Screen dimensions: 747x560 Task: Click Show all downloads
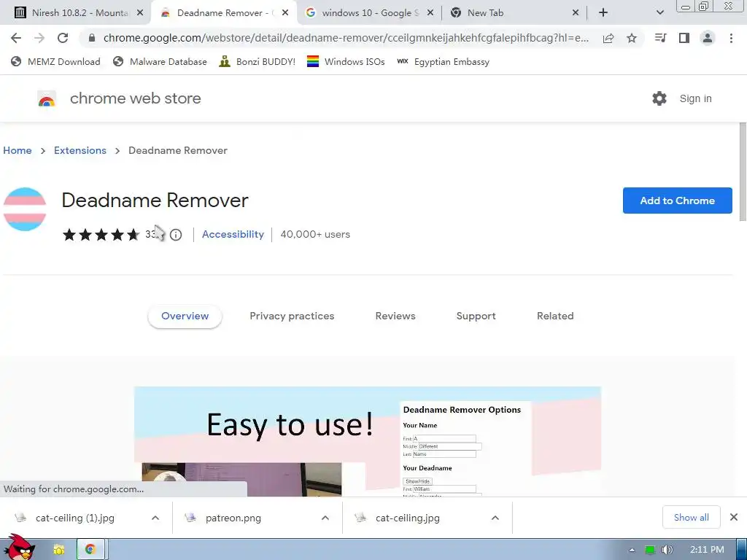coord(692,518)
